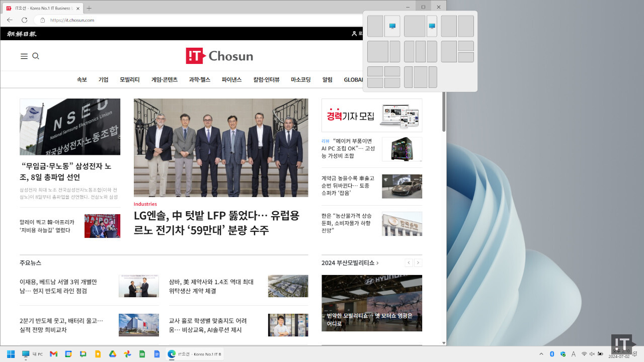Click the 한국은행 building thumbnail

(402, 224)
